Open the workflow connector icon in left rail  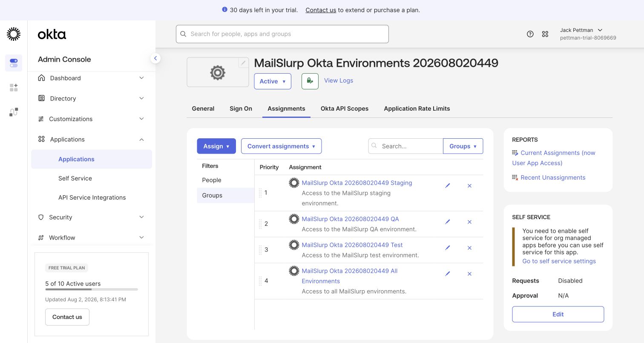pyautogui.click(x=14, y=112)
